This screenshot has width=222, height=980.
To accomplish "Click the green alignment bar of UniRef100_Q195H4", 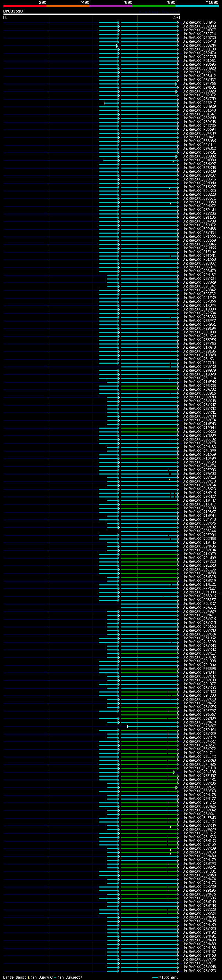I will click(x=149, y=428).
